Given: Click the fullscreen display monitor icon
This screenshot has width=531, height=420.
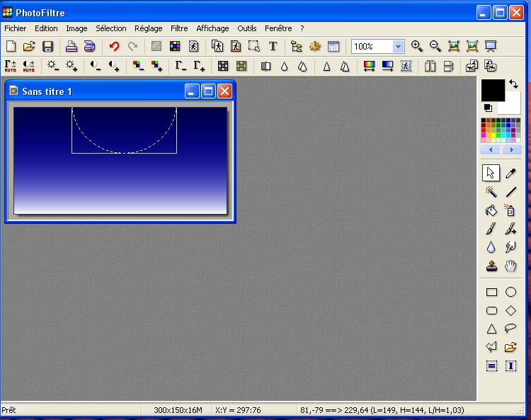Looking at the screenshot, I should (x=491, y=46).
